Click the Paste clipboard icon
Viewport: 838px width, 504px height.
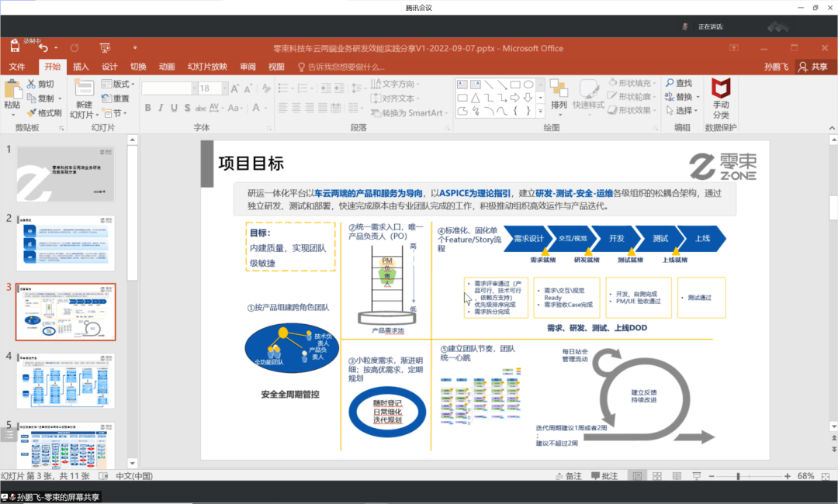12,89
